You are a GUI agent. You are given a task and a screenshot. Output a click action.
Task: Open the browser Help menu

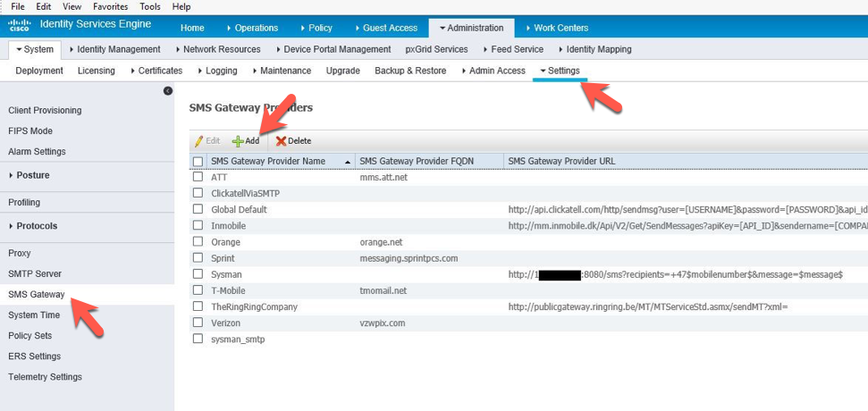(181, 6)
